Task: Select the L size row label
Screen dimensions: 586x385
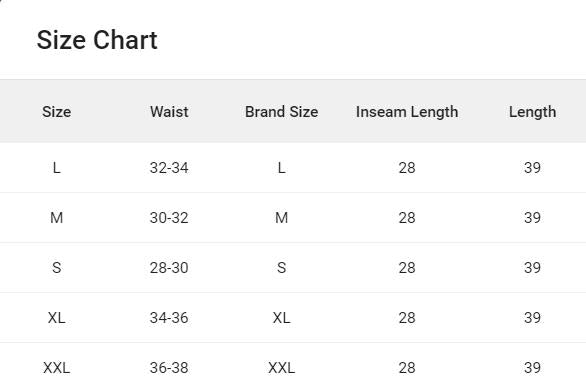Action: 56,168
